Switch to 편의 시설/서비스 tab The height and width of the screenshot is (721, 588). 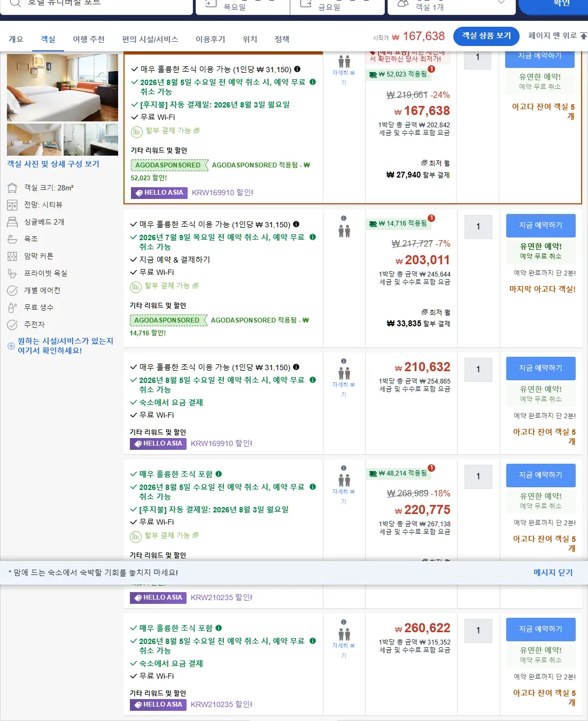[150, 39]
